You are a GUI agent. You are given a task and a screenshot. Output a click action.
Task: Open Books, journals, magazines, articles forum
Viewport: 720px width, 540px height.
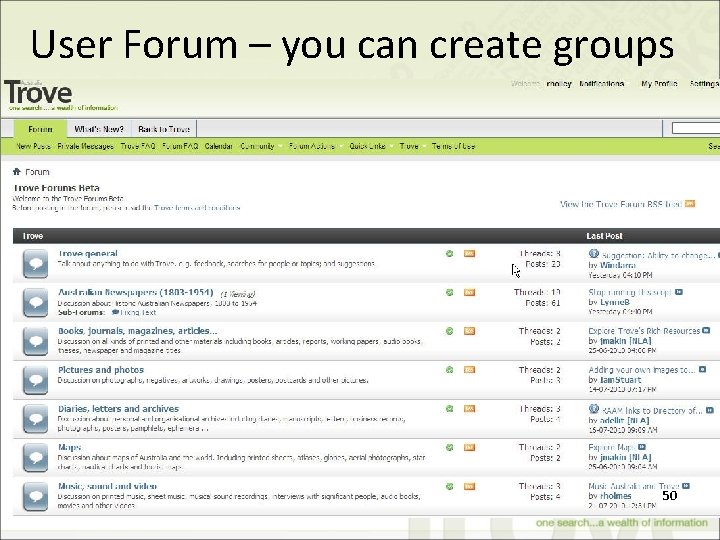point(137,331)
